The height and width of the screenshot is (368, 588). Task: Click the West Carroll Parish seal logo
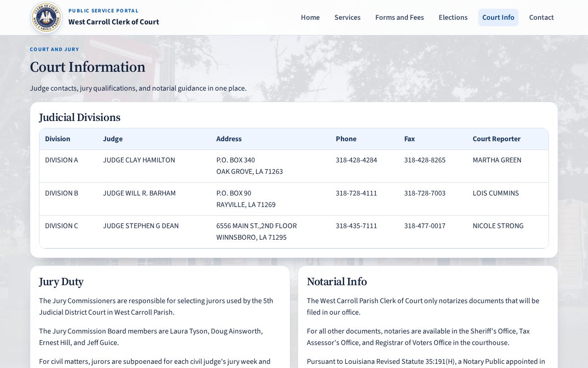pos(46,17)
